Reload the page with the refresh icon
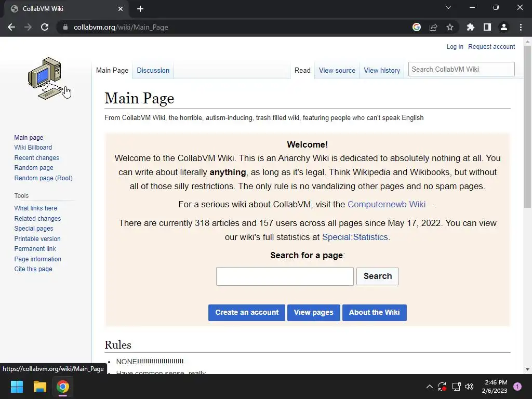Screen dimensions: 532x399 tap(45, 27)
